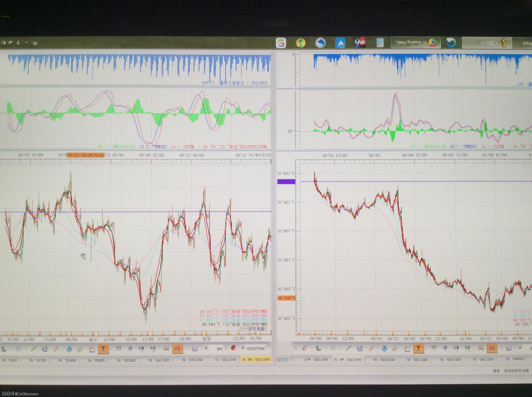Click the folder open icon in the m5 chart toolbar
The height and width of the screenshot is (397, 532).
pyautogui.click(x=407, y=349)
